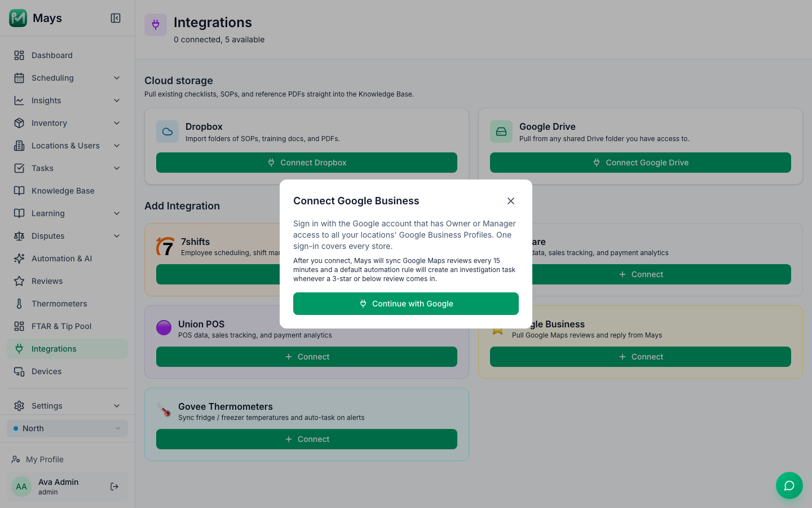Expand the Scheduling menu chevron
This screenshot has height=508, width=812.
(x=117, y=78)
